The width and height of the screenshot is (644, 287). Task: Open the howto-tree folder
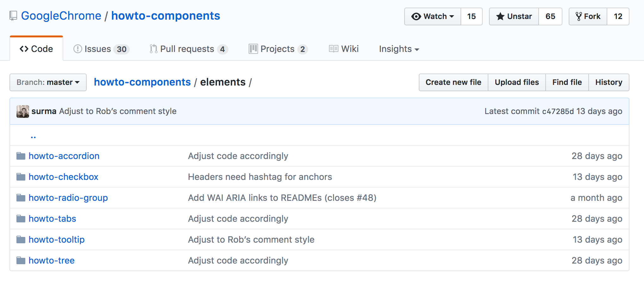click(52, 260)
